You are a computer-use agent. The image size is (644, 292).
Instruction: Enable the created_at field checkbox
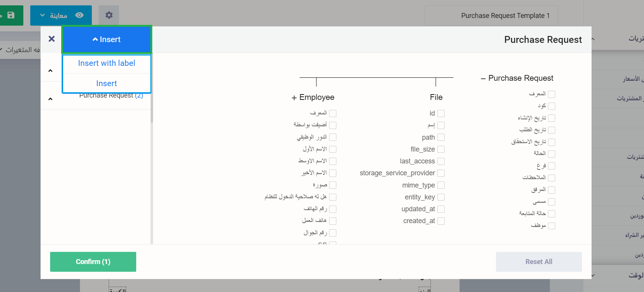441,221
